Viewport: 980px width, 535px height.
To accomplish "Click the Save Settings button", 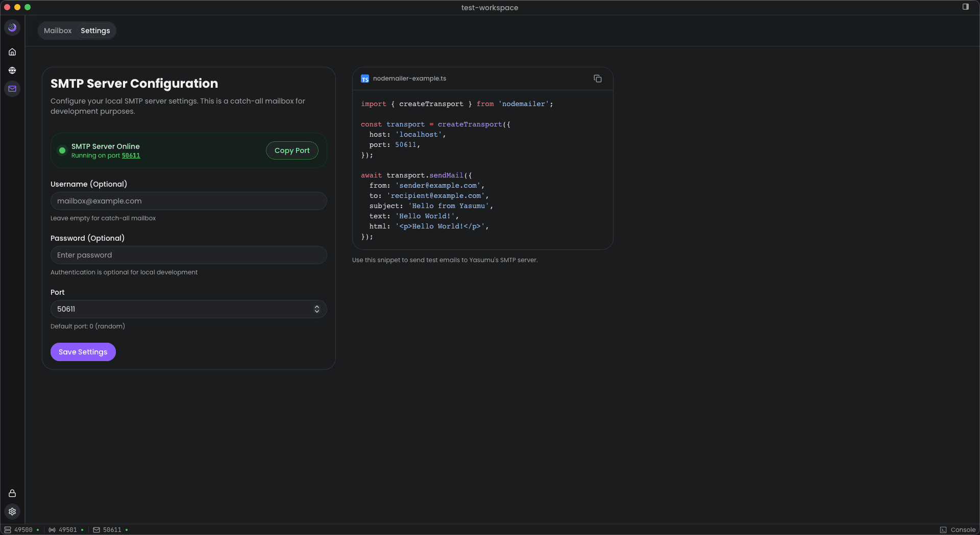I will 83,352.
